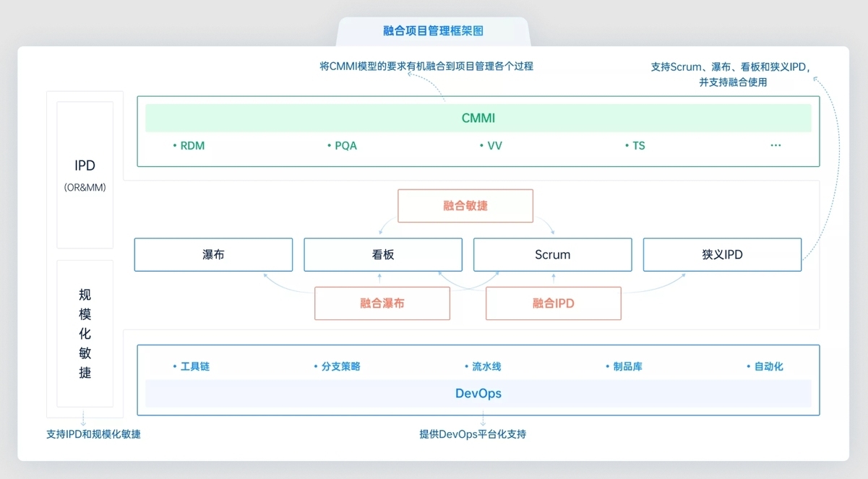Click the ellipsis at the end of the CMMI row
The height and width of the screenshot is (479, 868).
click(775, 145)
